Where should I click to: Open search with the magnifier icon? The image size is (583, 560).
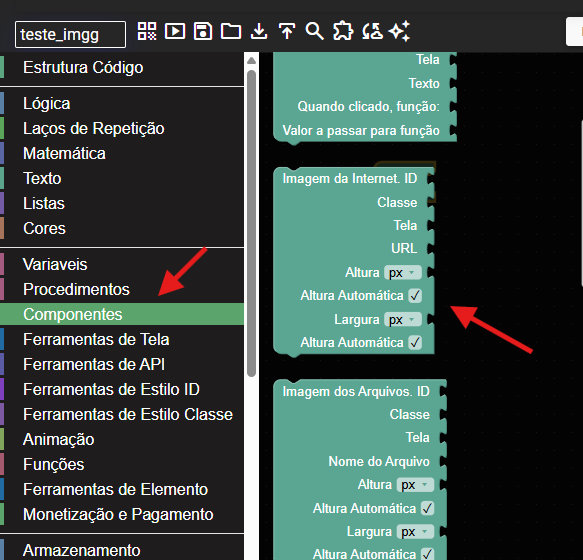pyautogui.click(x=315, y=31)
